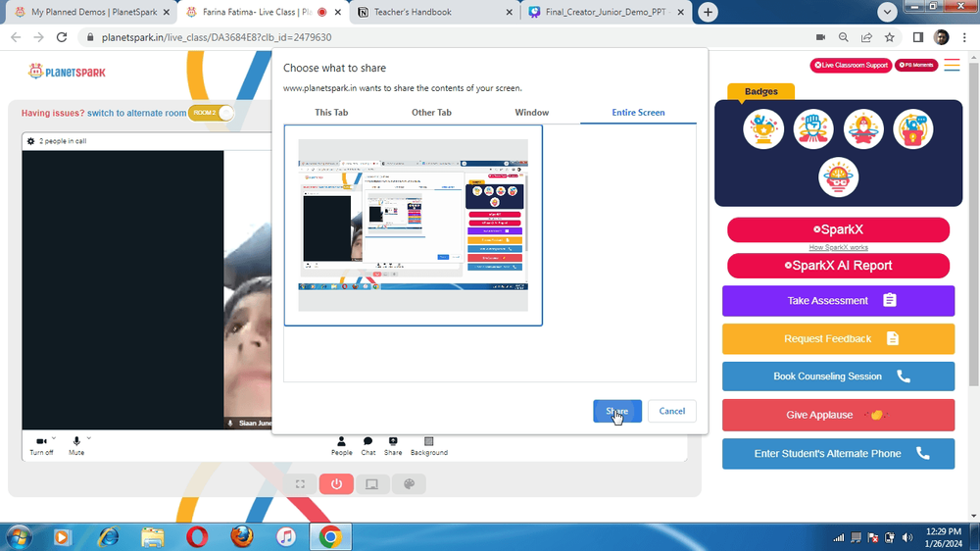Turn off the camera in call toolbar
Screen dimensions: 980x551
point(41,445)
